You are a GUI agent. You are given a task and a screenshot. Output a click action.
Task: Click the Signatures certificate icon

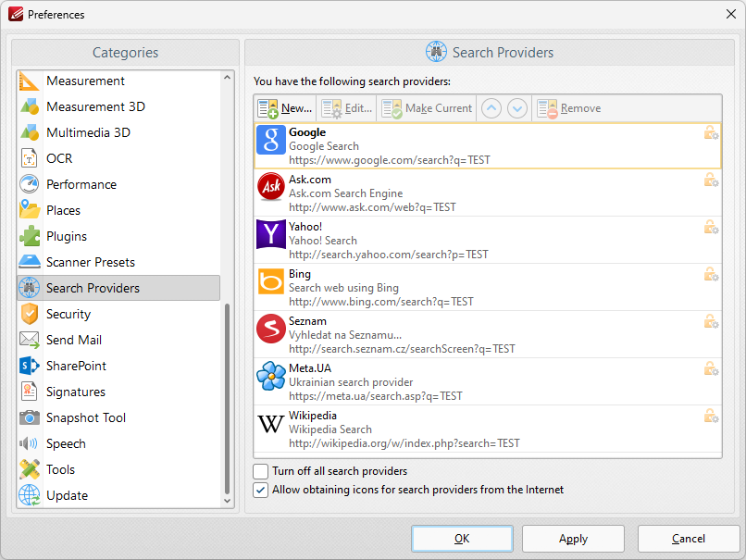click(29, 392)
